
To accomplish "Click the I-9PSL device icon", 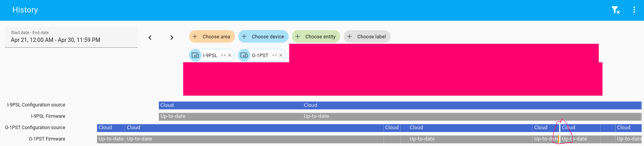I will click(195, 55).
